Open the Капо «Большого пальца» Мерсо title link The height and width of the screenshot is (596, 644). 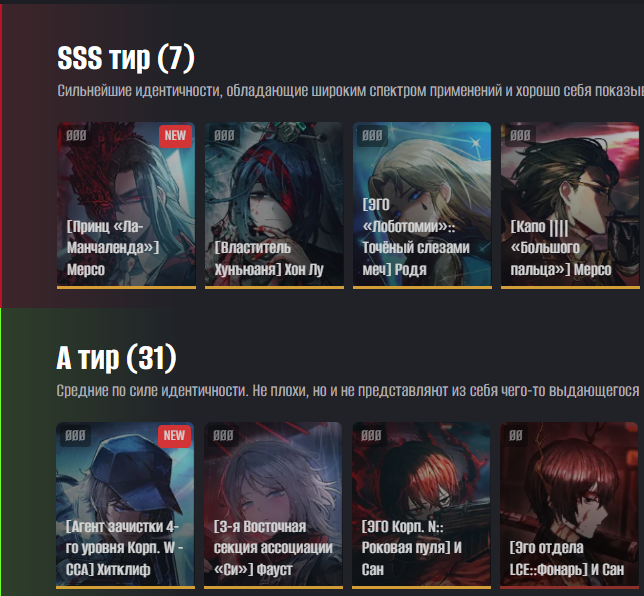tap(561, 248)
